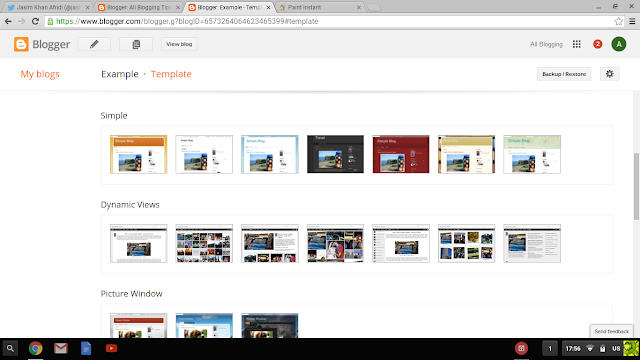Image resolution: width=640 pixels, height=360 pixels.
Task: Open the posts list icon button
Action: [x=136, y=44]
